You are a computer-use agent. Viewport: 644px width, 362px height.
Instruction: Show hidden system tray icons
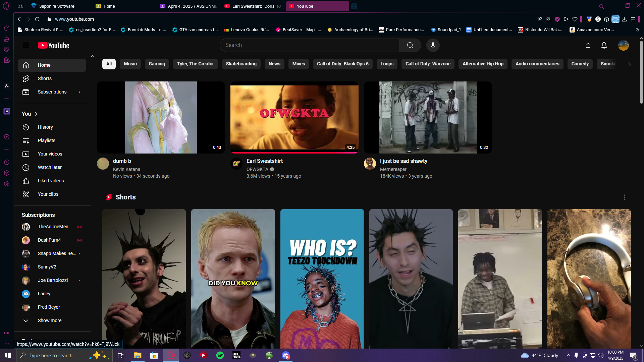[x=568, y=355]
